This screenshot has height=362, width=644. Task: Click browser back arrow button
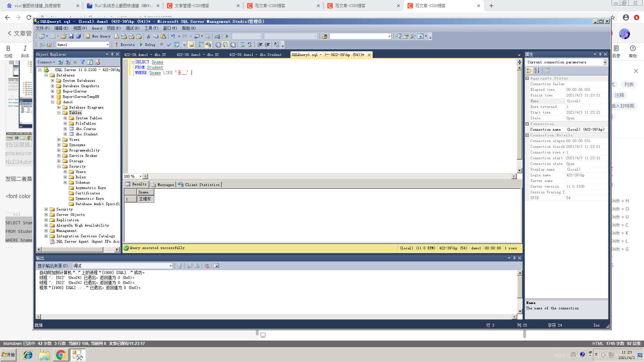pyautogui.click(x=7, y=17)
